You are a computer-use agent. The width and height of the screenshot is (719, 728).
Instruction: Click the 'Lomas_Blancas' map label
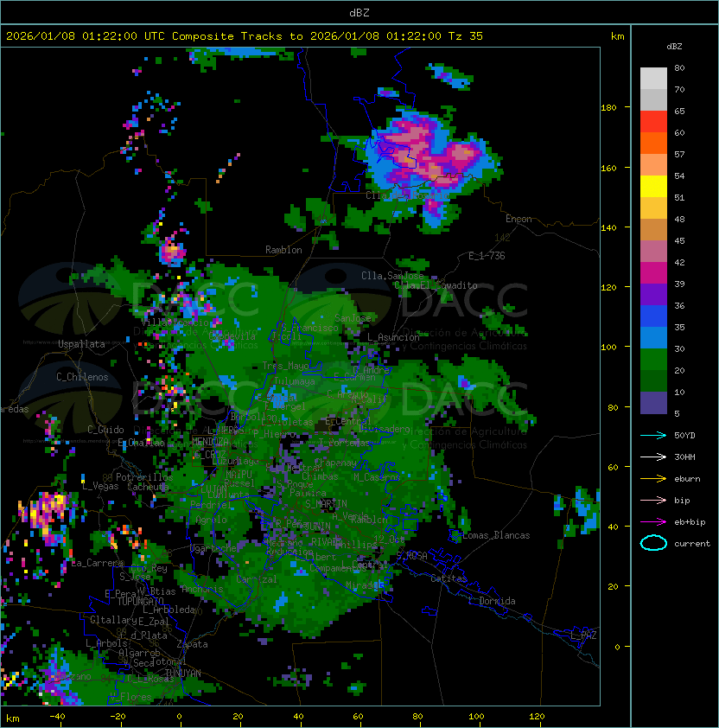(x=496, y=535)
